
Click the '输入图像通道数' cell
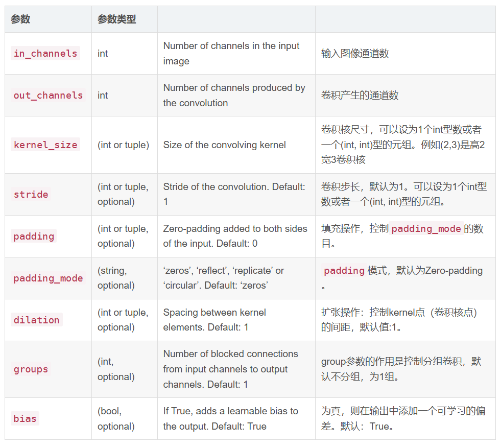coord(355,53)
